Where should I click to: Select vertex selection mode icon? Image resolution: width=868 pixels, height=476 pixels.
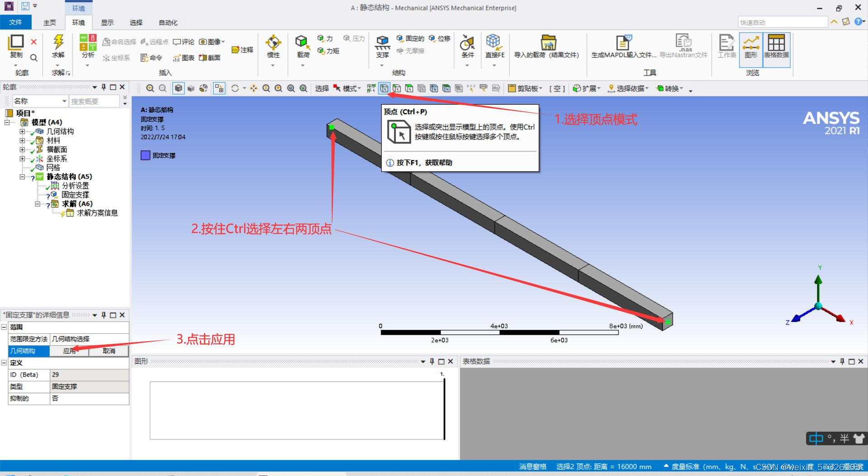click(384, 88)
